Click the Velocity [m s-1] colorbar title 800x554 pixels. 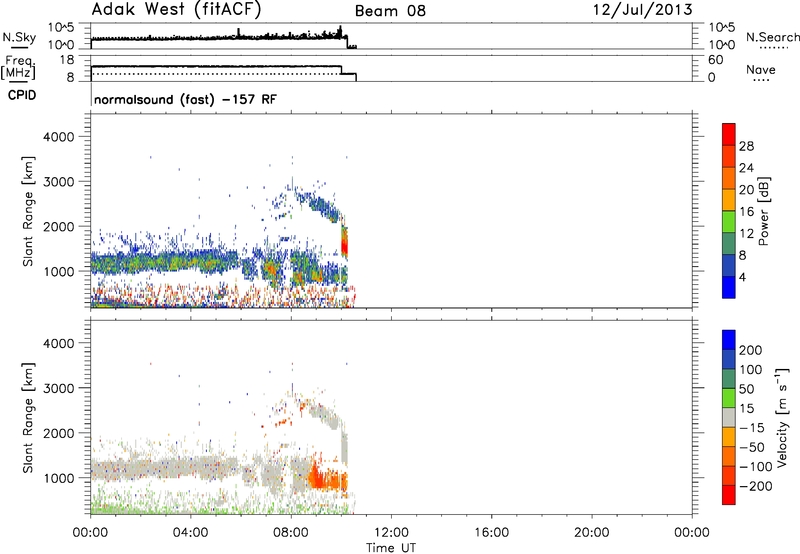(782, 417)
